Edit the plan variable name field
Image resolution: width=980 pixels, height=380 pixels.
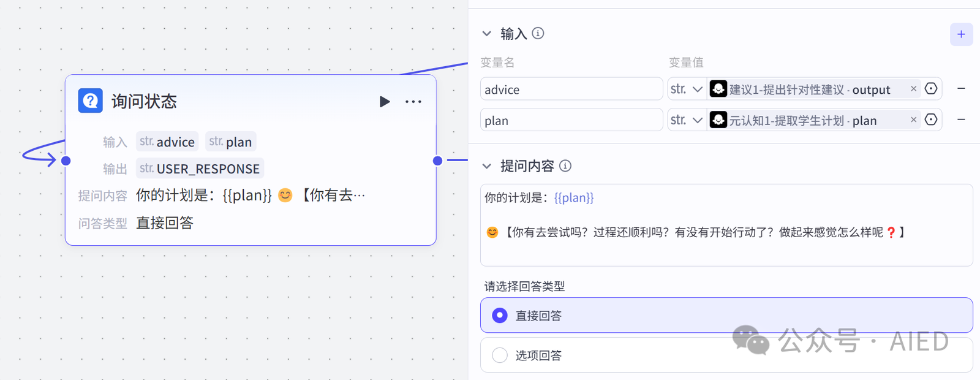571,120
